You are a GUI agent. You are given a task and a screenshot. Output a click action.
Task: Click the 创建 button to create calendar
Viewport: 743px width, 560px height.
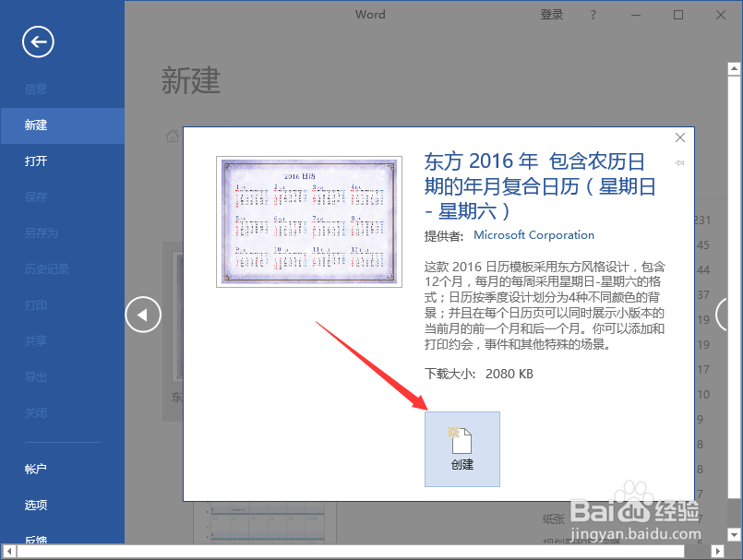coord(462,449)
